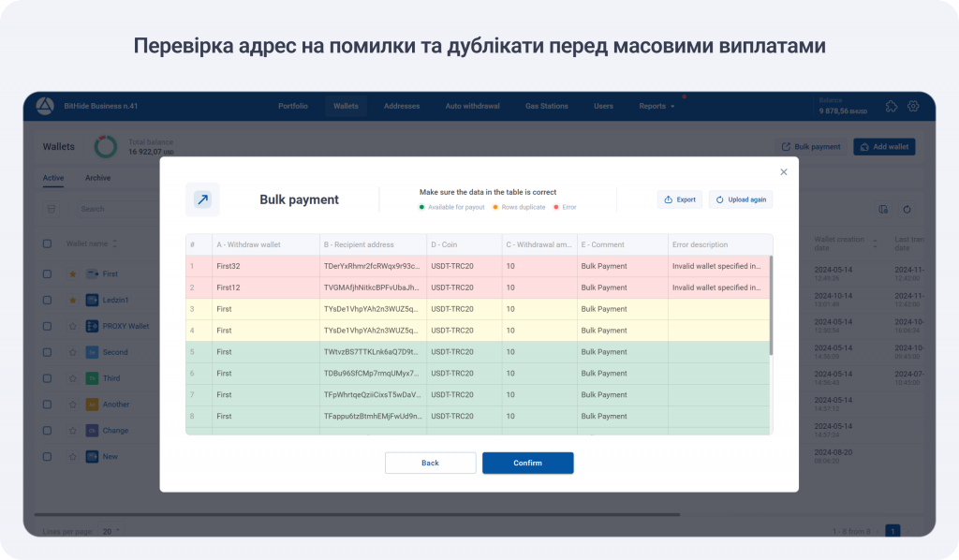The image size is (959, 560).
Task: Tick the checkbox for Second wallet
Action: pyautogui.click(x=48, y=352)
